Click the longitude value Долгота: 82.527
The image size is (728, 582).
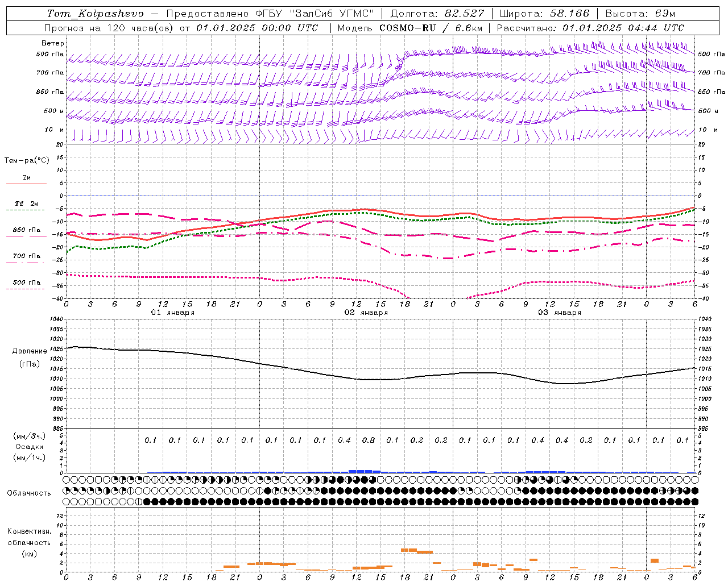[437, 14]
